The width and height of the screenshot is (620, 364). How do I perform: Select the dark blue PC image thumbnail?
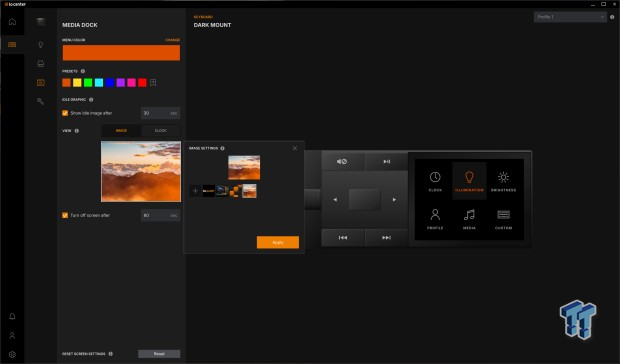pyautogui.click(x=222, y=191)
